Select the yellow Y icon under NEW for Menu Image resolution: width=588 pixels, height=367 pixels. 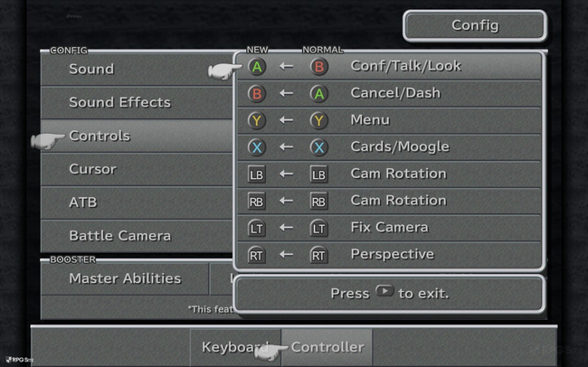[x=257, y=121]
